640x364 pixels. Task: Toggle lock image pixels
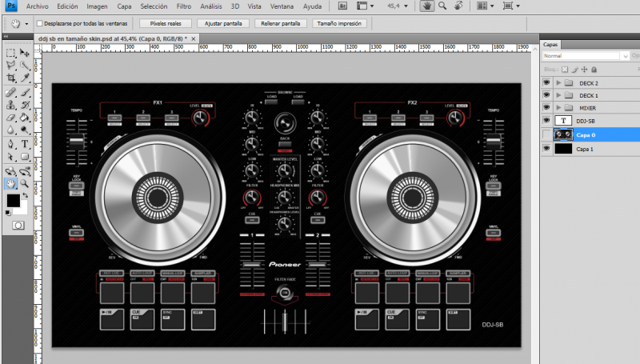tap(575, 70)
